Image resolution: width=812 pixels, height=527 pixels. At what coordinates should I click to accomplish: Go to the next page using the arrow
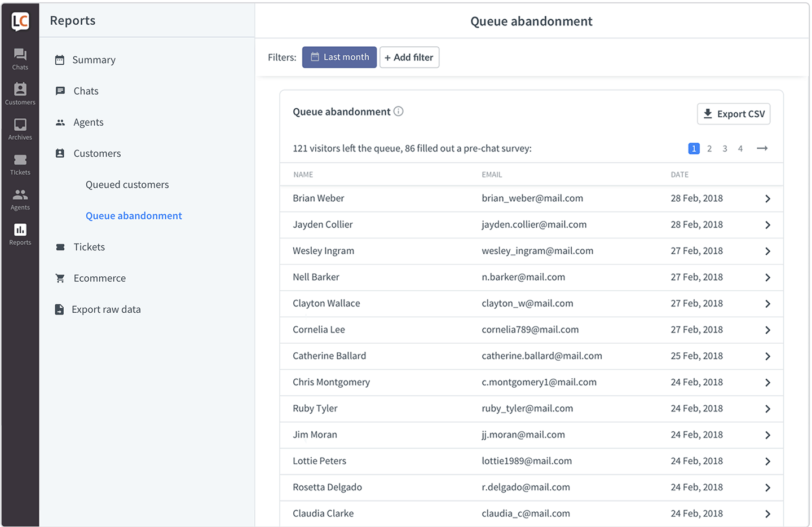point(762,148)
